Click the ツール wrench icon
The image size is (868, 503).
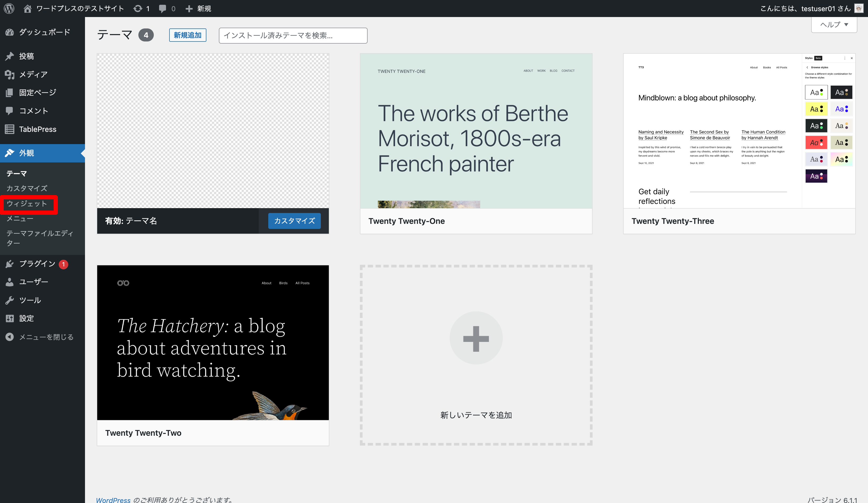pyautogui.click(x=10, y=300)
